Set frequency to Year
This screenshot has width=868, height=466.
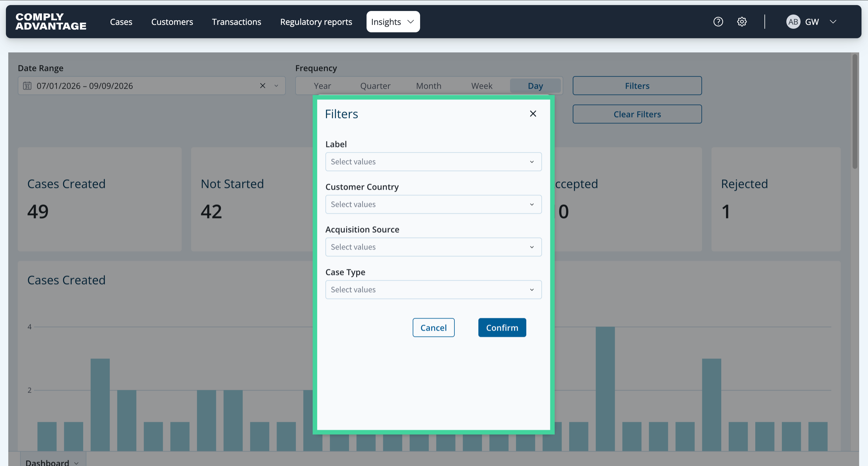[322, 86]
